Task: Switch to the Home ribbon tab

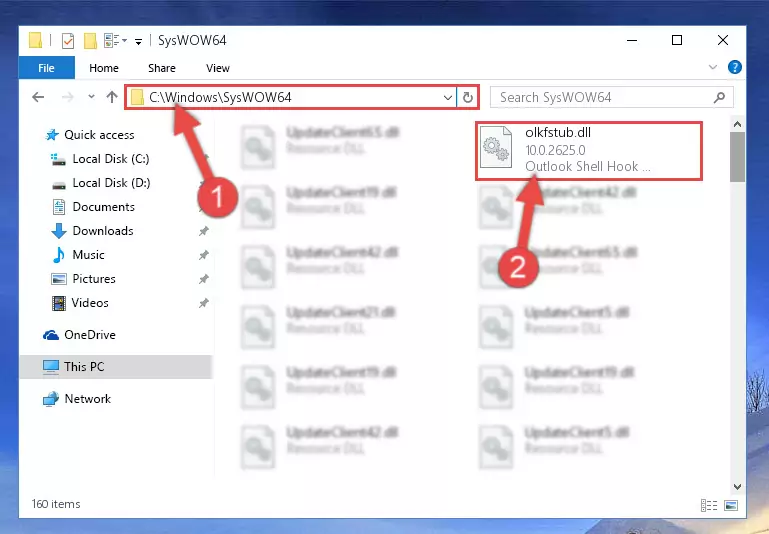Action: click(x=104, y=68)
